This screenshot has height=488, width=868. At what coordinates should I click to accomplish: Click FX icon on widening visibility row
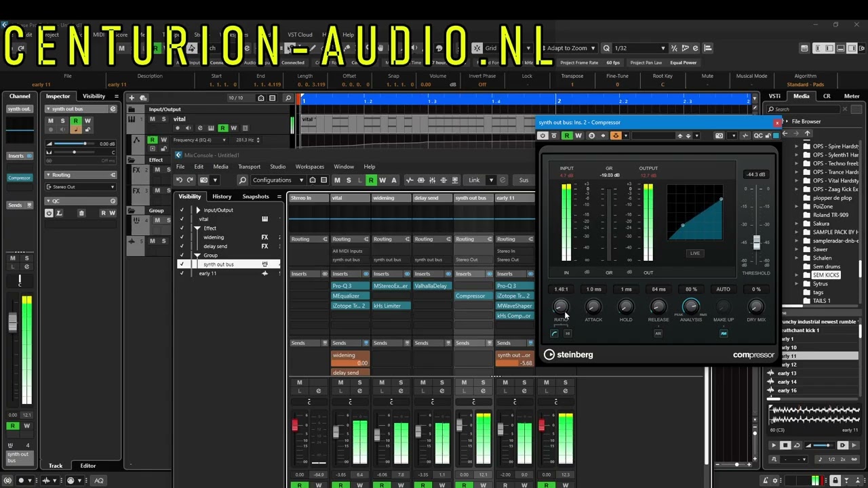point(264,237)
